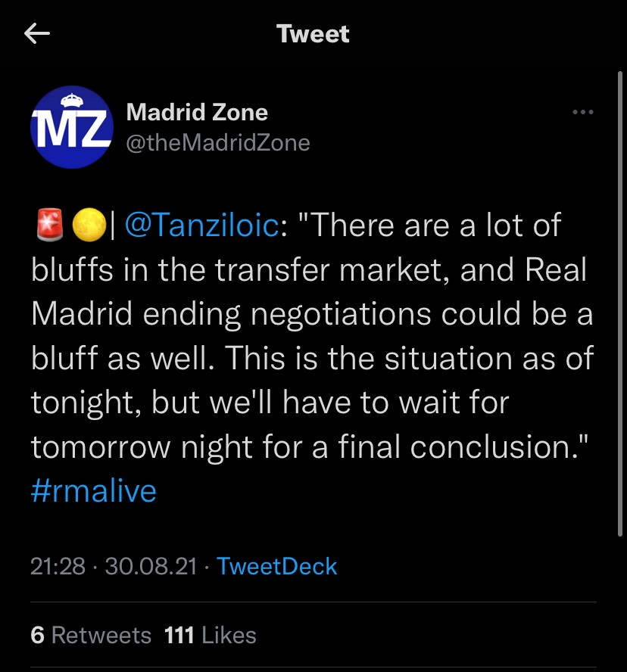The image size is (627, 672).
Task: Click the TweetDeck source link
Action: pyautogui.click(x=276, y=566)
